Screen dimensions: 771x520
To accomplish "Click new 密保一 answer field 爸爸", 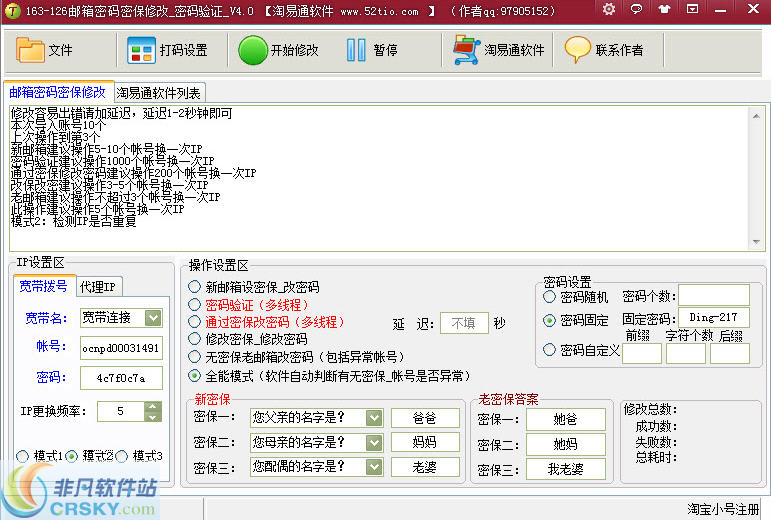I will [x=425, y=418].
